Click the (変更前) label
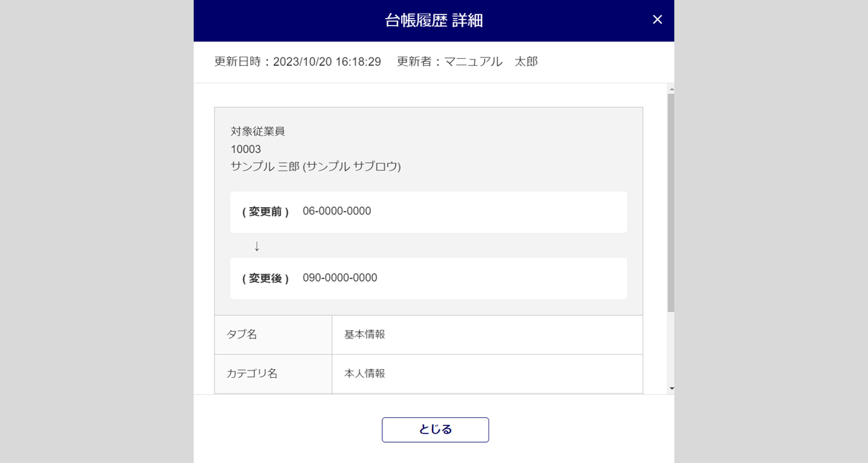This screenshot has height=463, width=868. point(265,212)
